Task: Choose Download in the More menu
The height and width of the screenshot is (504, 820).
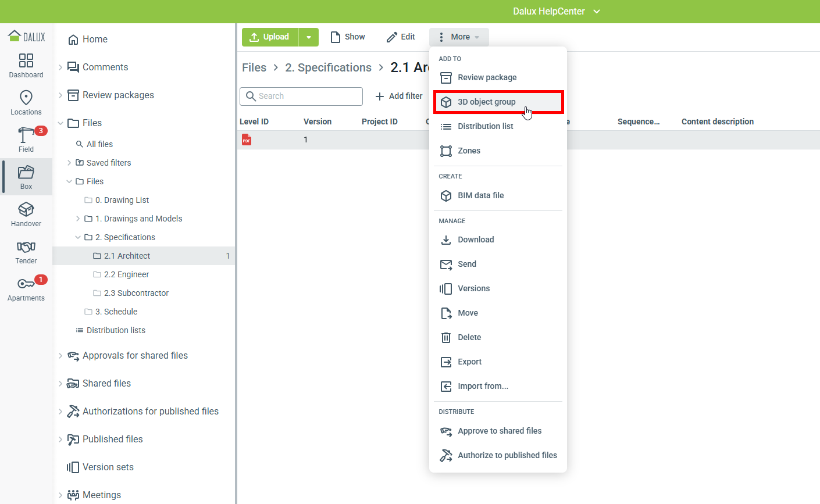Action: [x=475, y=240]
